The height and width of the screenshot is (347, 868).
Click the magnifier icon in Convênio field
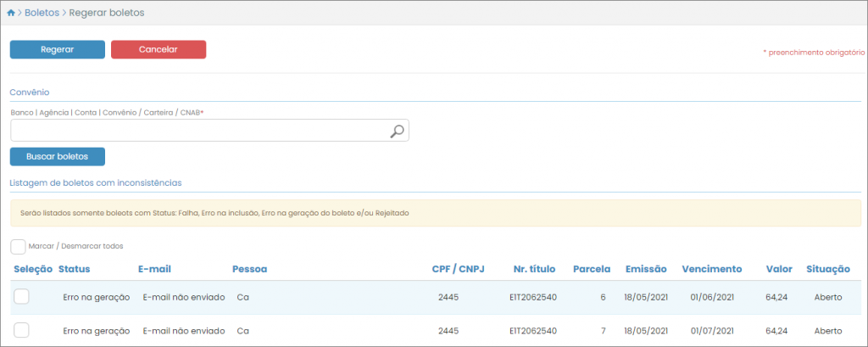click(397, 131)
